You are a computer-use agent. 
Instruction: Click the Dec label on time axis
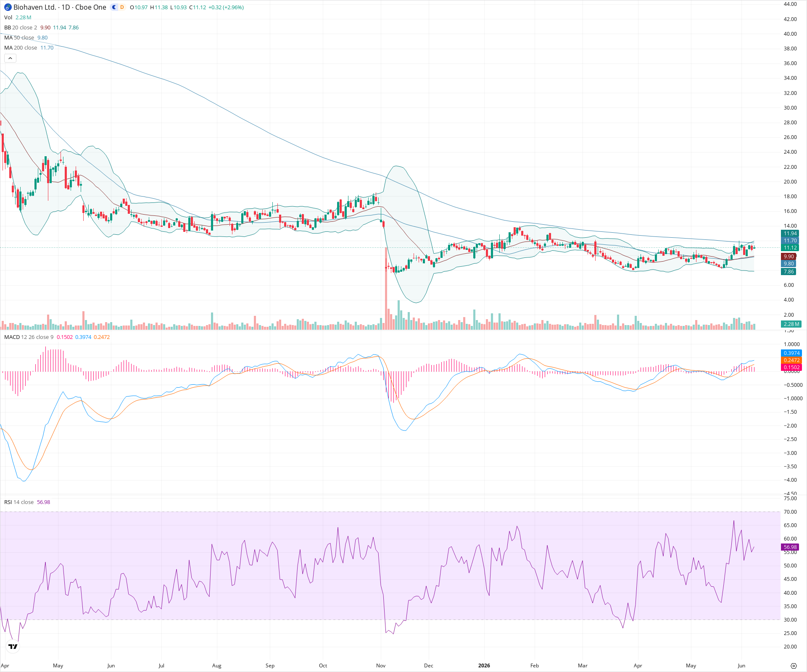pos(429,666)
